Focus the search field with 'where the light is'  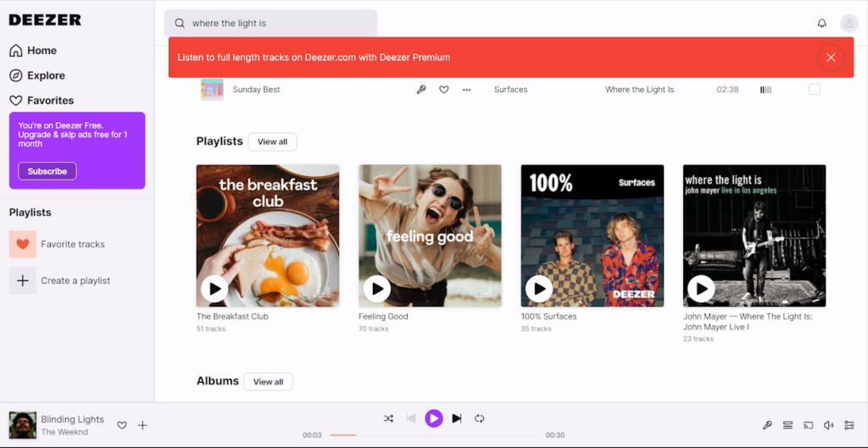click(270, 23)
